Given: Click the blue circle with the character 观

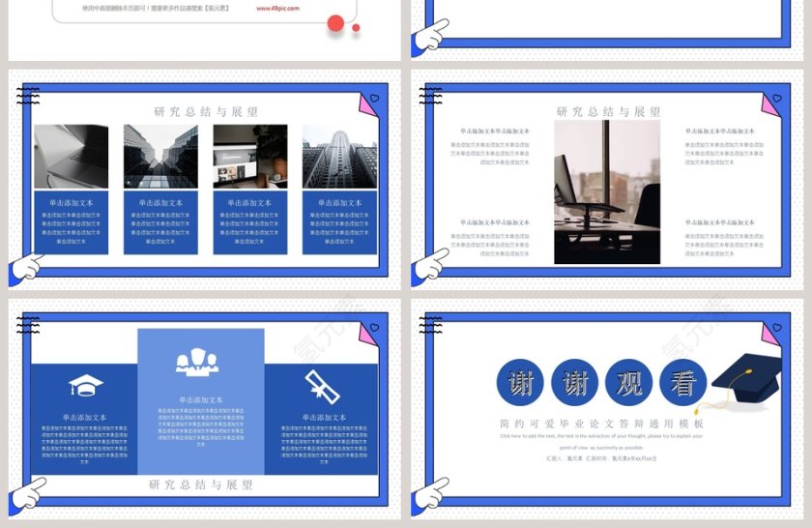Looking at the screenshot, I should pyautogui.click(x=629, y=383).
